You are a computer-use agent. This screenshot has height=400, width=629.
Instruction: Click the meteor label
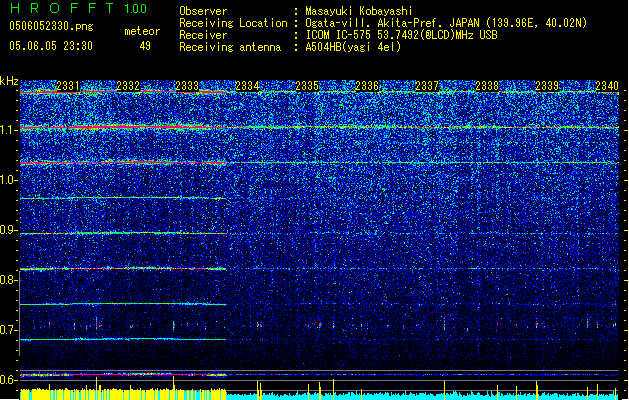click(142, 31)
